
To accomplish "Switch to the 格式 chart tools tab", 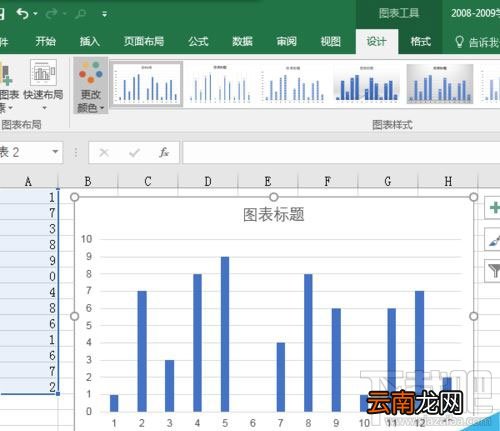I will click(421, 41).
